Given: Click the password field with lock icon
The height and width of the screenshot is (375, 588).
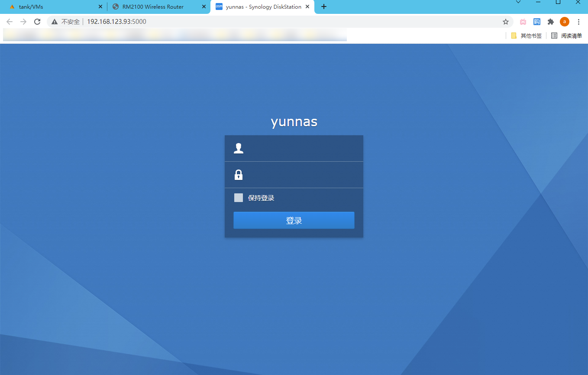Looking at the screenshot, I should 294,175.
